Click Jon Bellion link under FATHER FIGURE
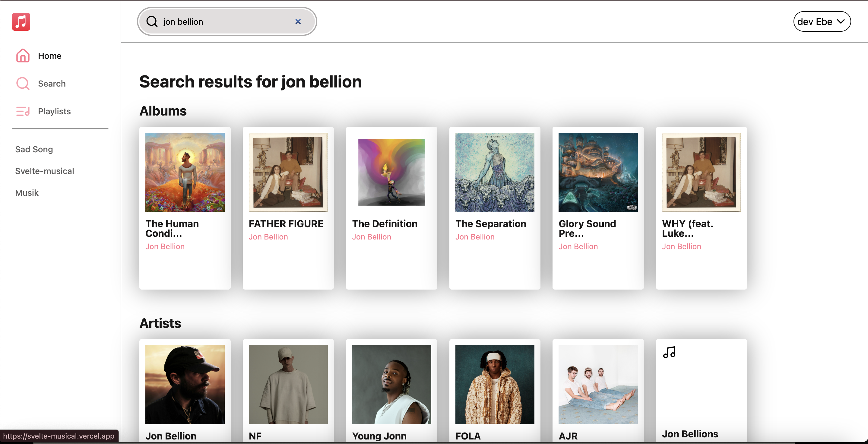 (268, 237)
